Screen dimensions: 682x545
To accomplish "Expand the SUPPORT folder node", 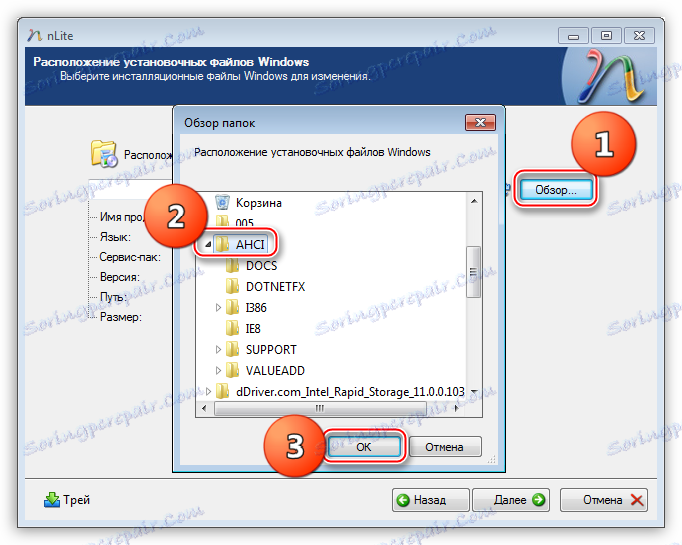I will [218, 350].
